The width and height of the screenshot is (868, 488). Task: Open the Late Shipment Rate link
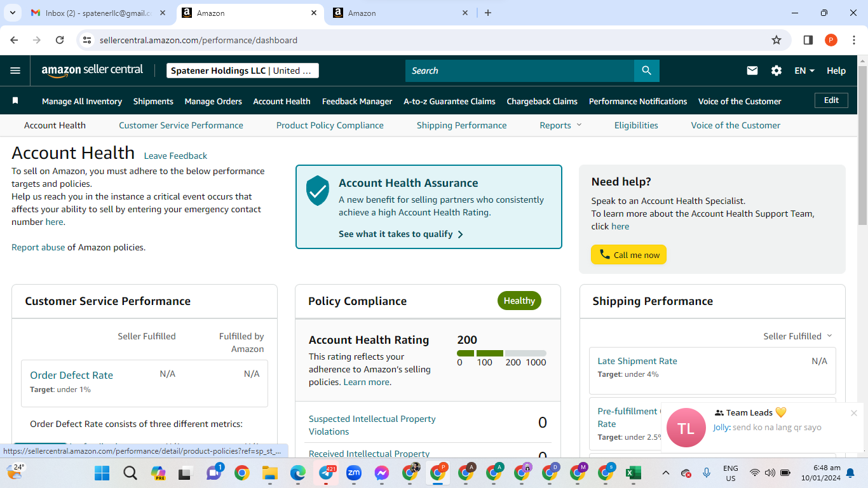(637, 361)
